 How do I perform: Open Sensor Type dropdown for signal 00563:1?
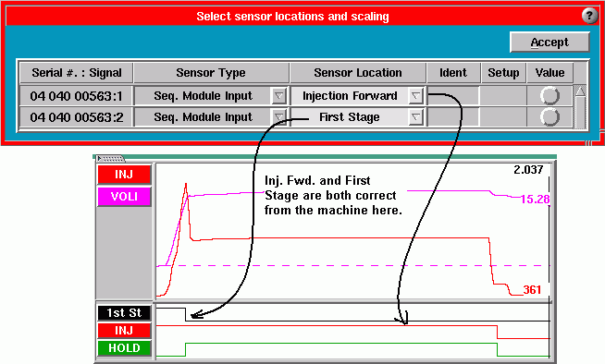coord(278,96)
